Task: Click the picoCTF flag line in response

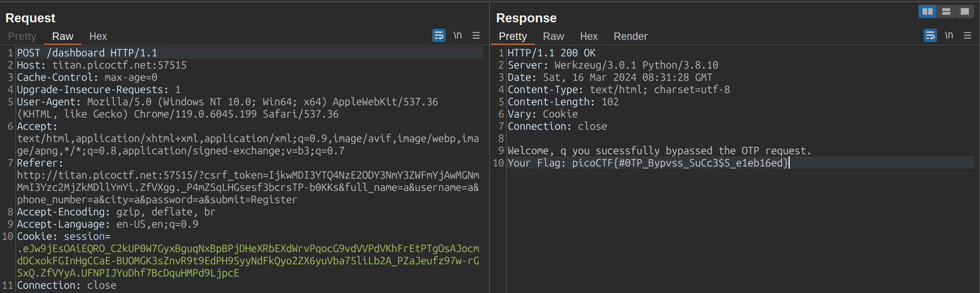Action: pyautogui.click(x=648, y=163)
